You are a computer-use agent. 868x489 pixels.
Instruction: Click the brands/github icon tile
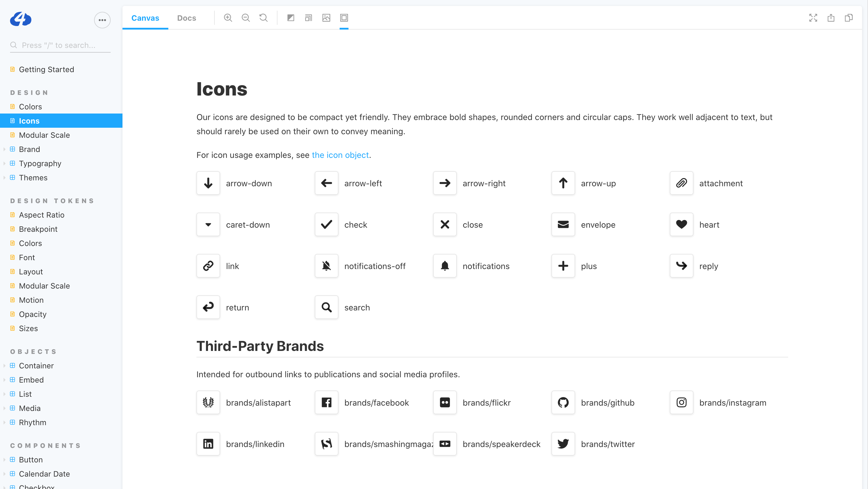563,402
